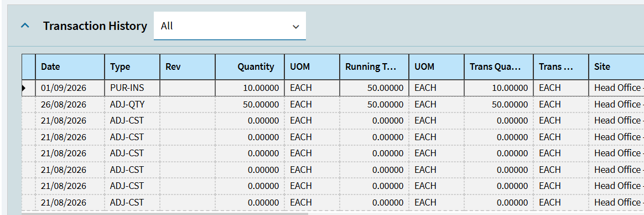644x215 pixels.
Task: Click the Running Total column header
Action: (374, 66)
